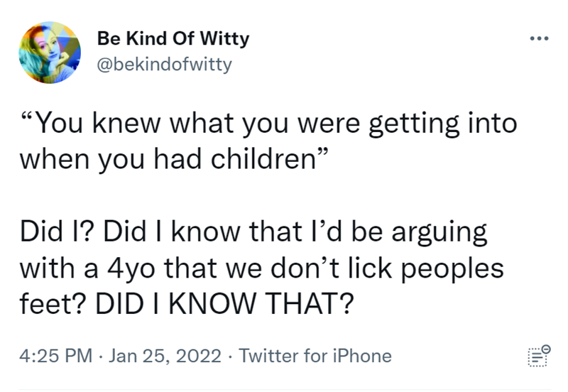
Task: Open the Twitter for iPhone source link
Action: click(x=315, y=355)
